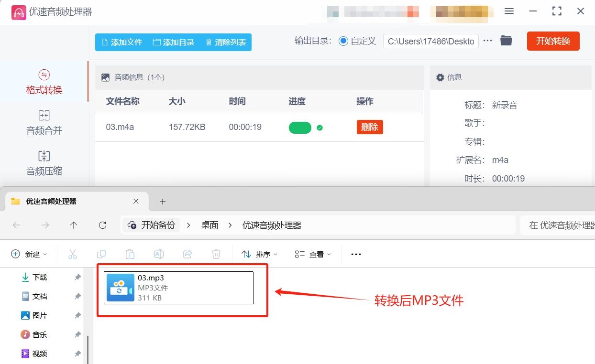Click the 开始转换 start conversion button
The width and height of the screenshot is (595, 364).
553,41
